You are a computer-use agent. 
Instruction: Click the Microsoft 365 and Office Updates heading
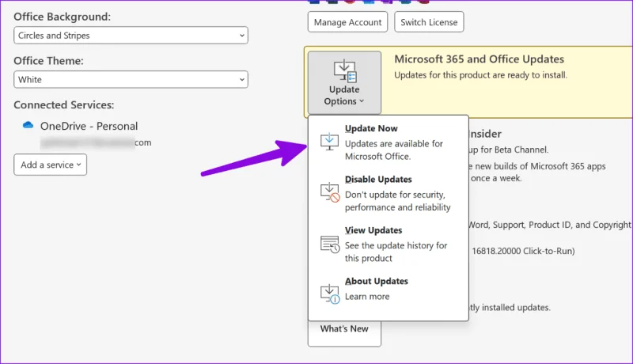(479, 59)
